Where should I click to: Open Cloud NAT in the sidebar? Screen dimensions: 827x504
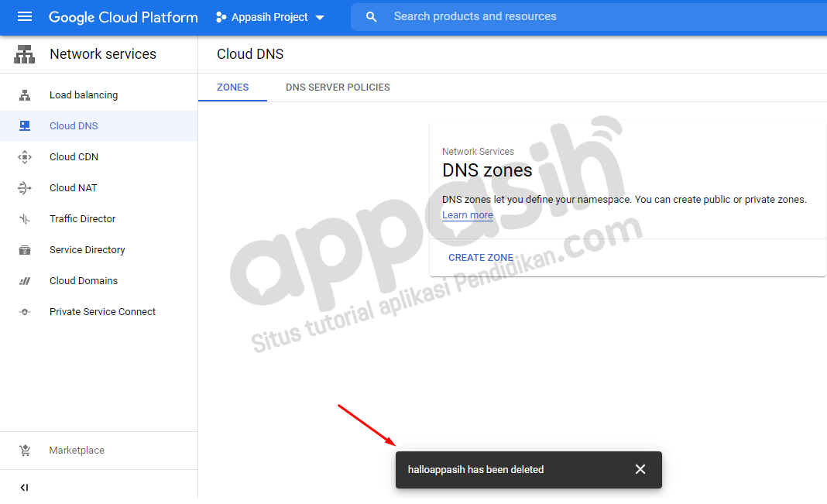pos(98,188)
